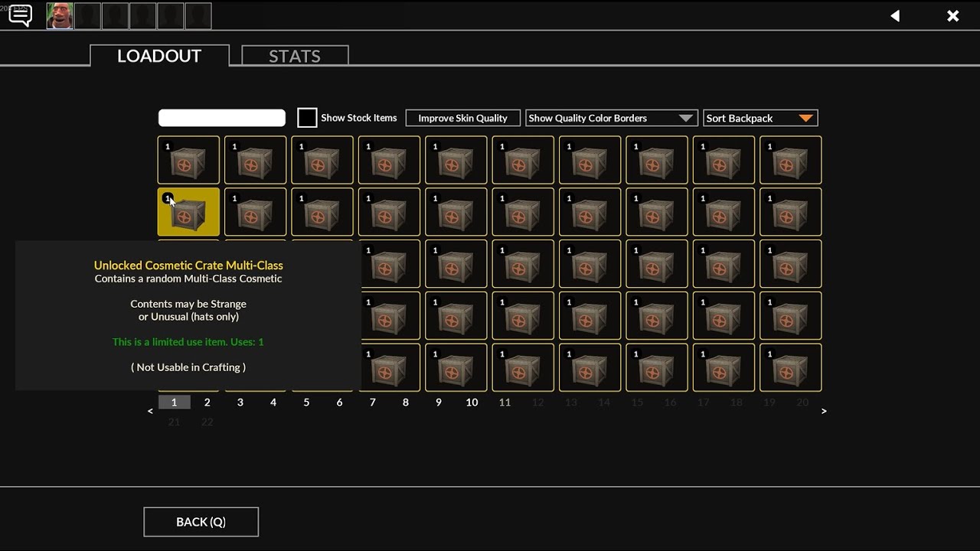Image resolution: width=980 pixels, height=551 pixels.
Task: Select fifth crate in the top row
Action: [456, 160]
